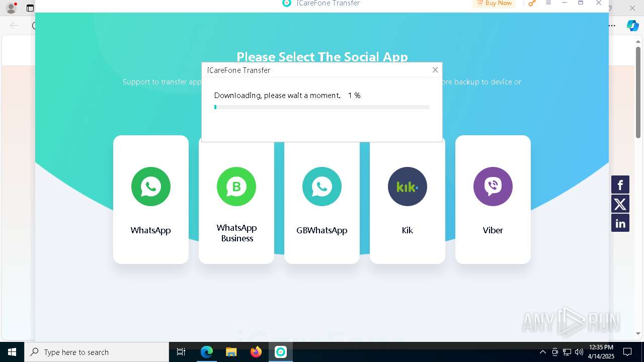
Task: Open File Explorer from taskbar
Action: [231, 352]
